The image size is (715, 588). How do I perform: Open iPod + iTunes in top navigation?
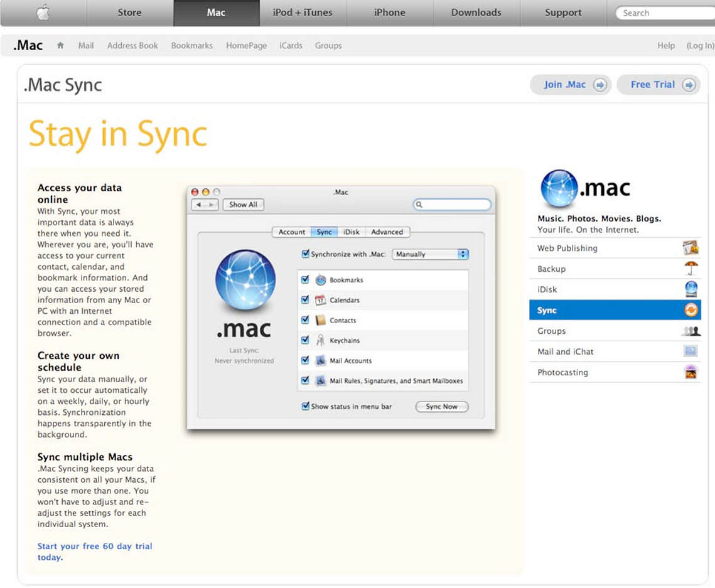(x=303, y=13)
